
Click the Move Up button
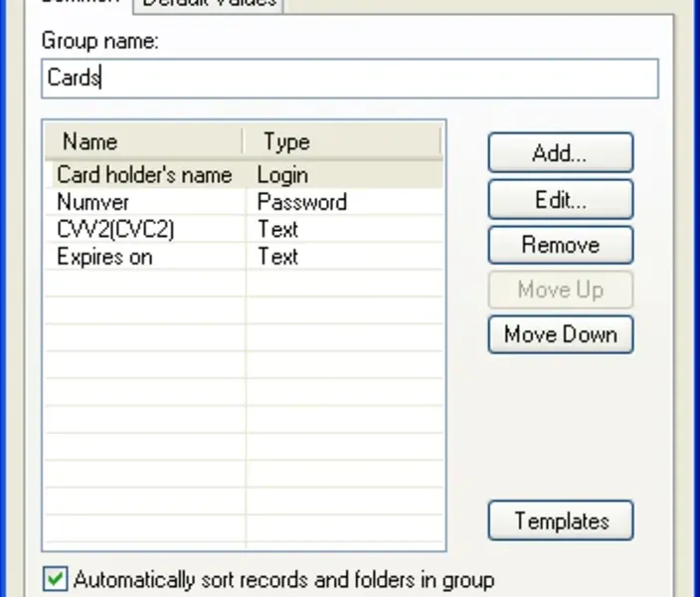pyautogui.click(x=560, y=291)
